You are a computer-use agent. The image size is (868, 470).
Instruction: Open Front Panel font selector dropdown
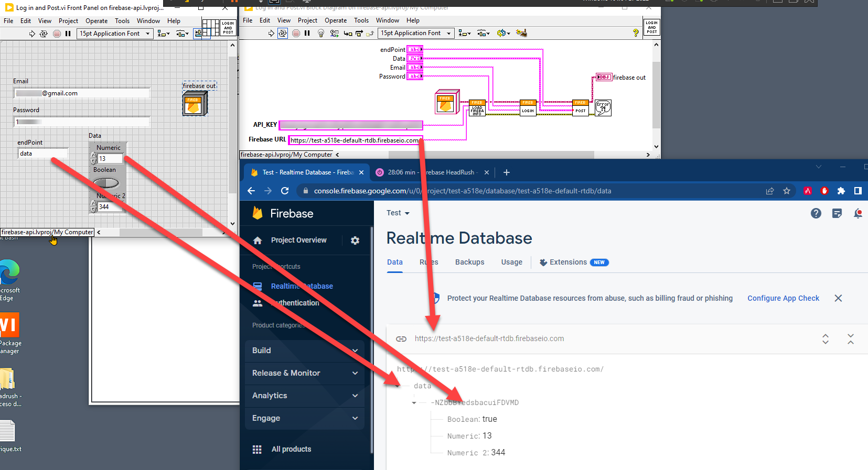click(x=115, y=34)
